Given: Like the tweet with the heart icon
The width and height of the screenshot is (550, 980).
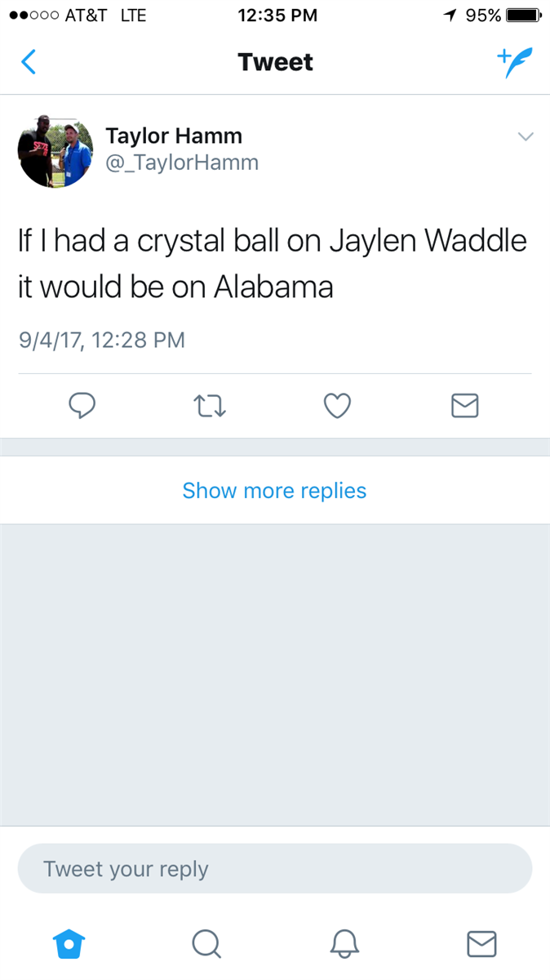Looking at the screenshot, I should [x=337, y=406].
